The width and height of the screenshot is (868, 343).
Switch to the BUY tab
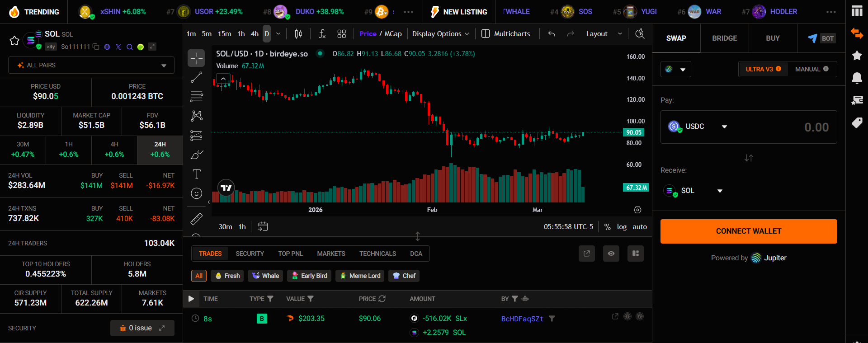tap(773, 38)
